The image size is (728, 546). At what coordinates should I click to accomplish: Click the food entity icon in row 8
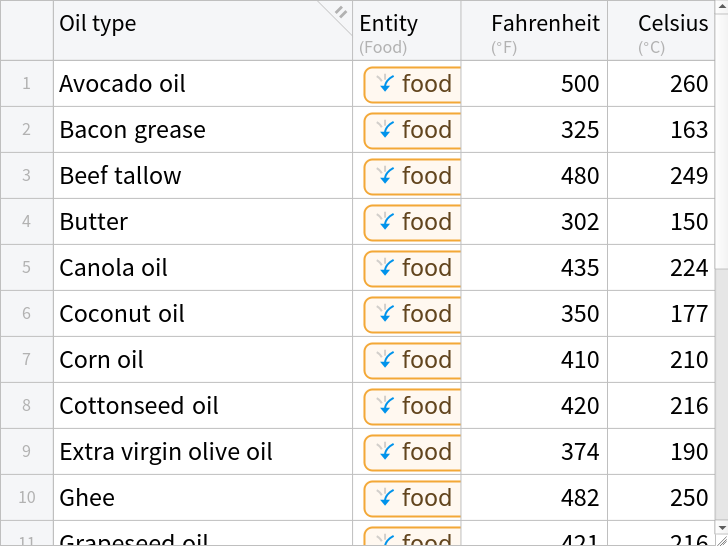tap(383, 406)
